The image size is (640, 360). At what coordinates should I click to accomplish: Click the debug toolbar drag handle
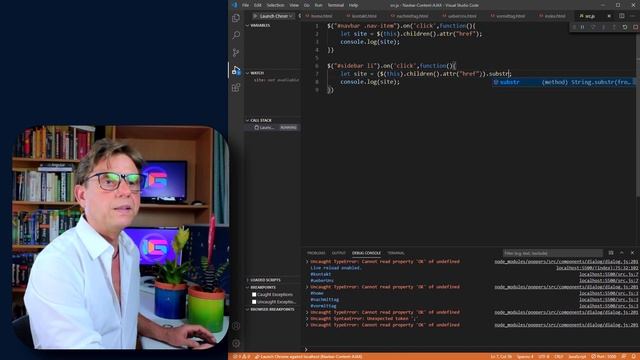tap(574, 27)
